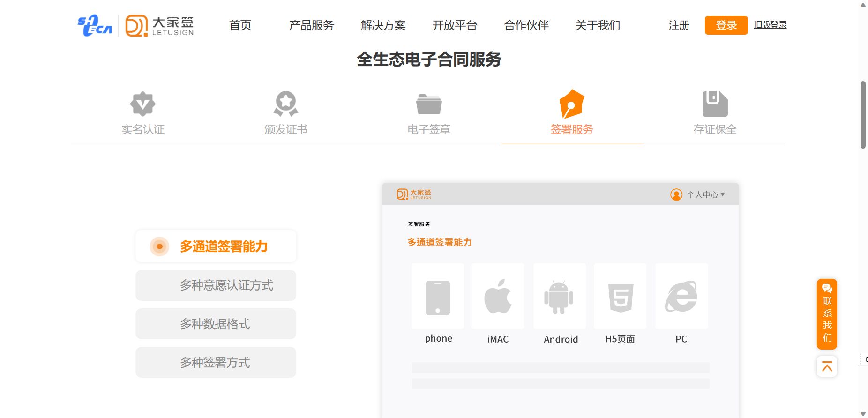This screenshot has height=418, width=868.
Task: Select the 存证保全 floppy disk icon
Action: click(x=715, y=104)
